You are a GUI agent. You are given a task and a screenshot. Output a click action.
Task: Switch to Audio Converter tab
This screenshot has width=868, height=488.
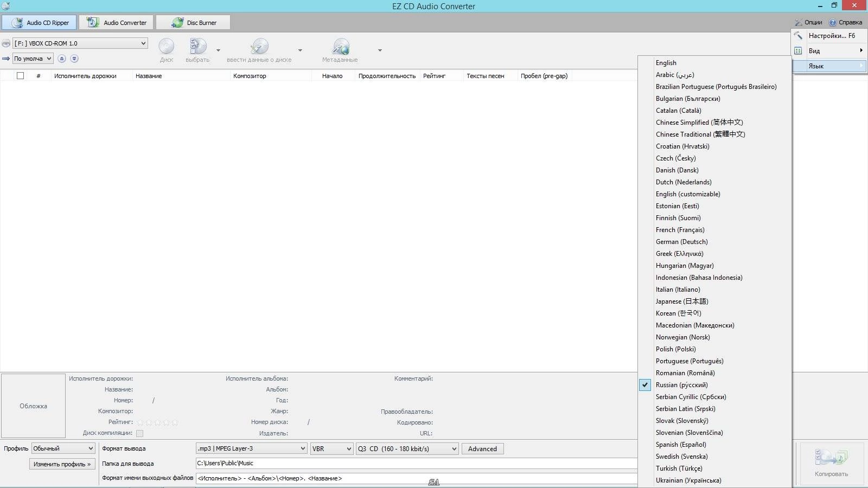pyautogui.click(x=117, y=23)
